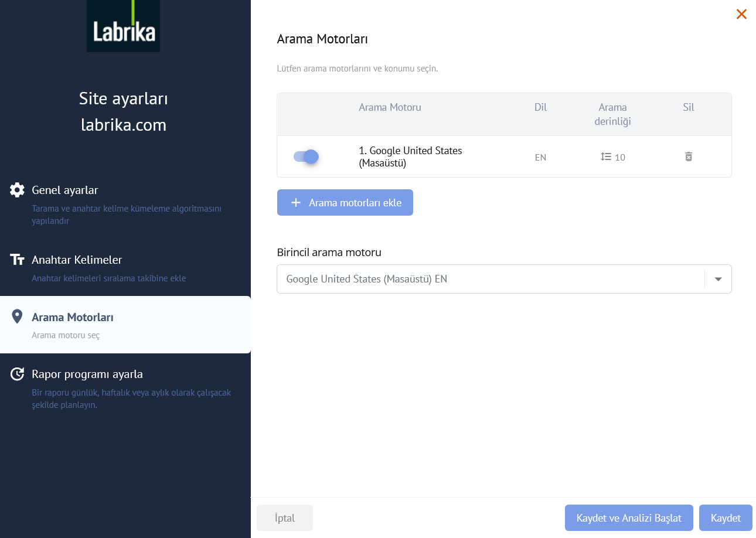Cancel with the İptal button

[285, 517]
